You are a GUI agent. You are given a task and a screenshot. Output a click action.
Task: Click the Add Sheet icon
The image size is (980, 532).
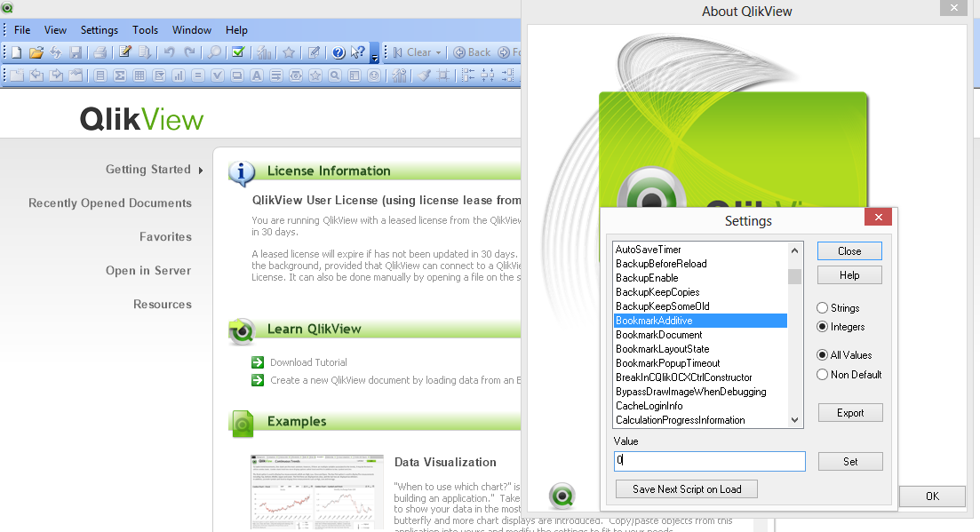click(x=17, y=75)
